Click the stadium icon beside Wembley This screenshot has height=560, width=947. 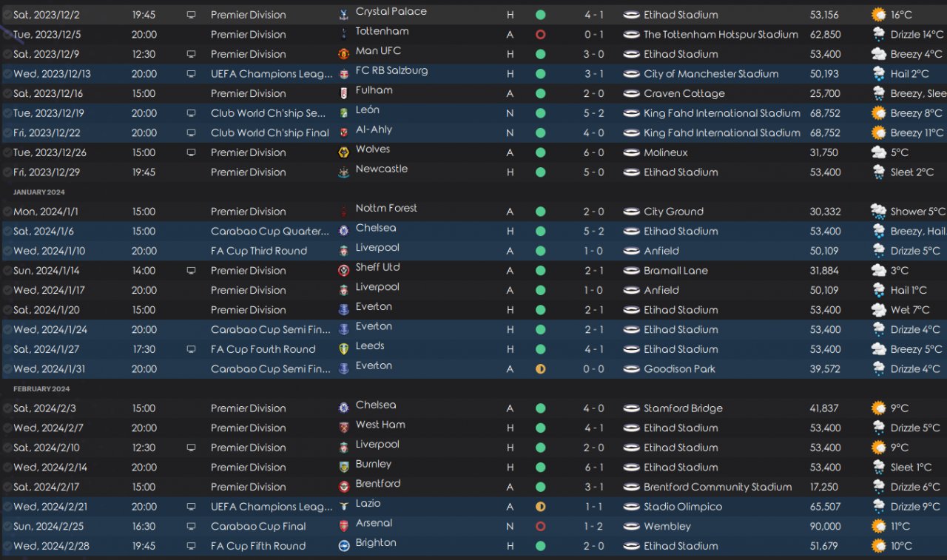pos(631,527)
